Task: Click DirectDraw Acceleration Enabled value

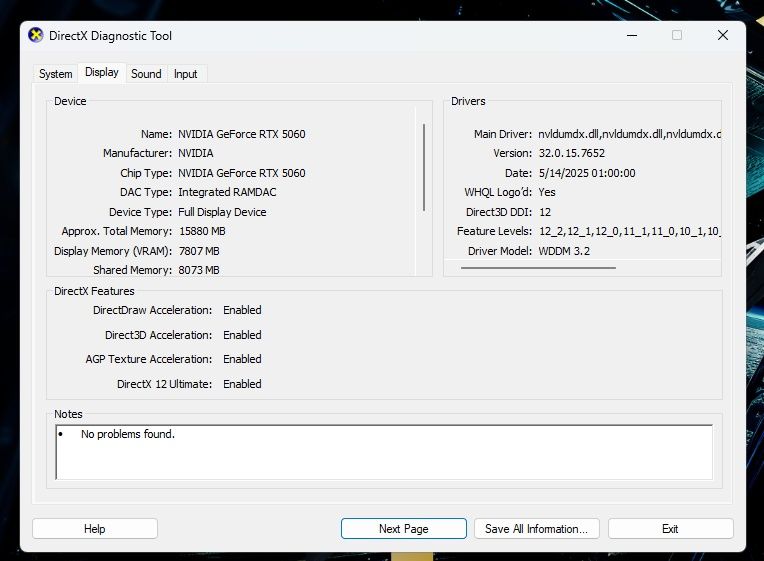Action: click(242, 310)
